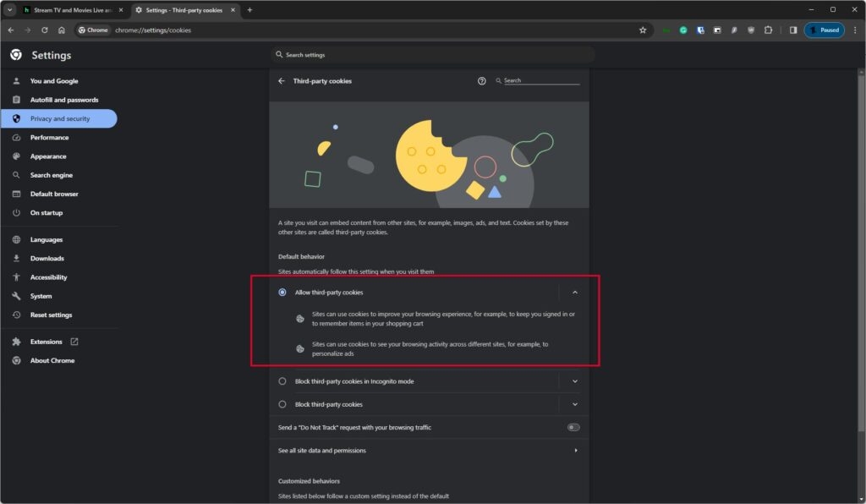The image size is (866, 504).
Task: Open the Privacy and security section
Action: coord(59,118)
